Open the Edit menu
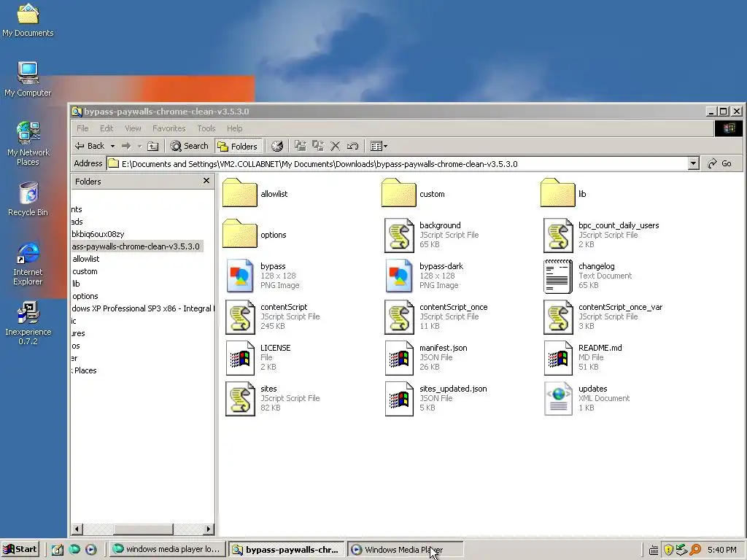 coord(107,128)
